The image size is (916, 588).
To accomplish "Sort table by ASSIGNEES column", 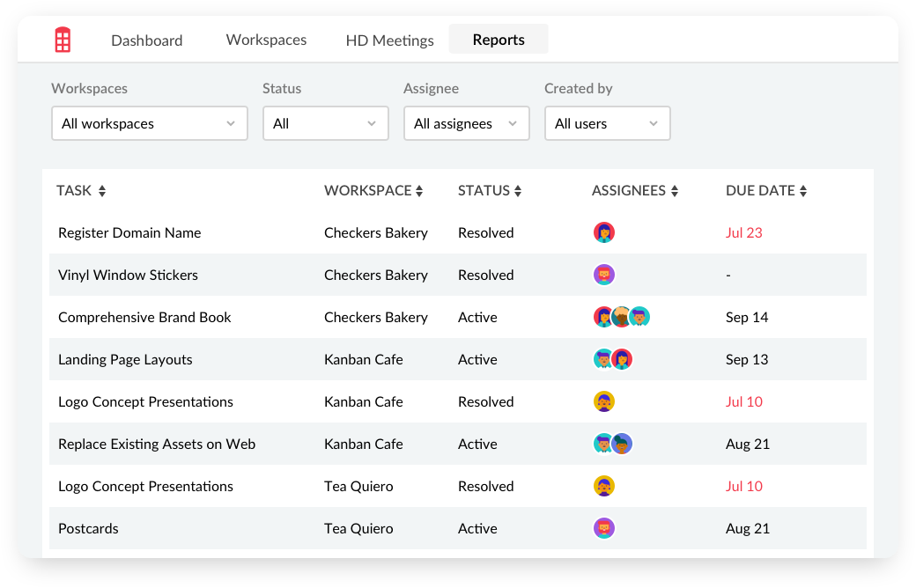I will click(675, 191).
